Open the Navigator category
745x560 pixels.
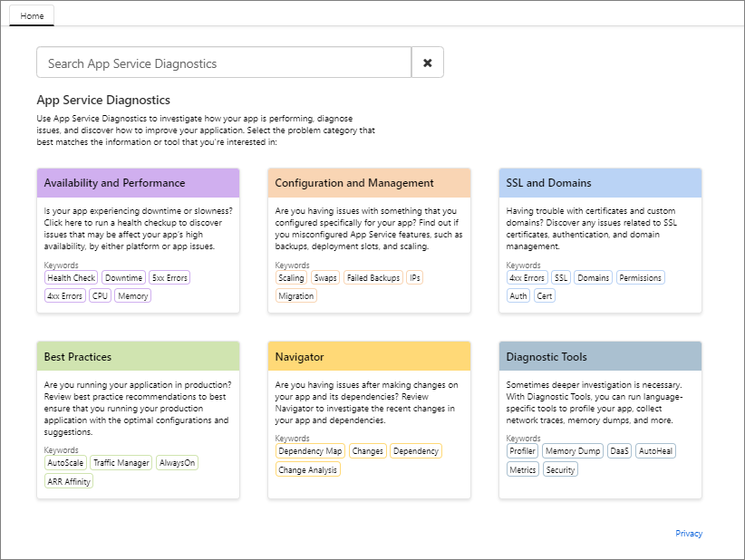tap(371, 355)
